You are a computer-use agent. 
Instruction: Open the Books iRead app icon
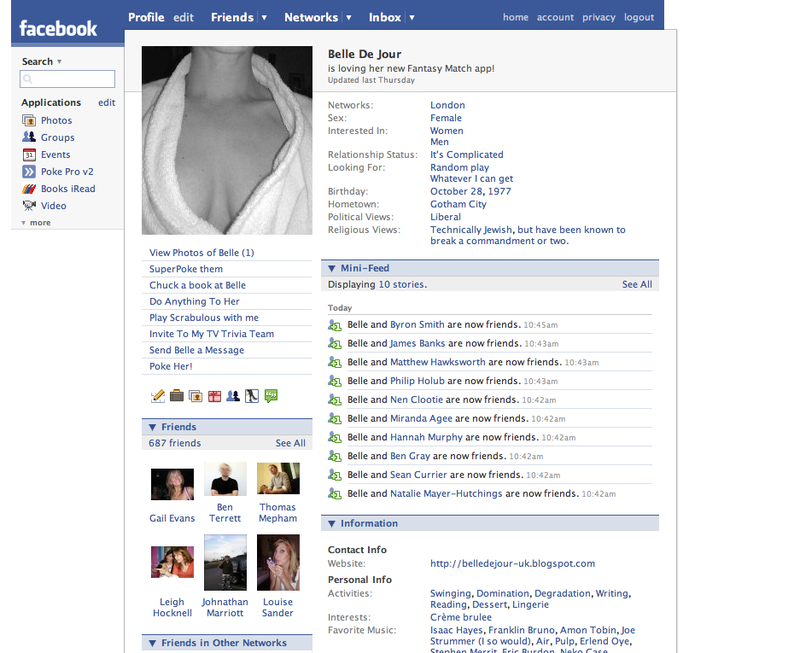[x=30, y=189]
